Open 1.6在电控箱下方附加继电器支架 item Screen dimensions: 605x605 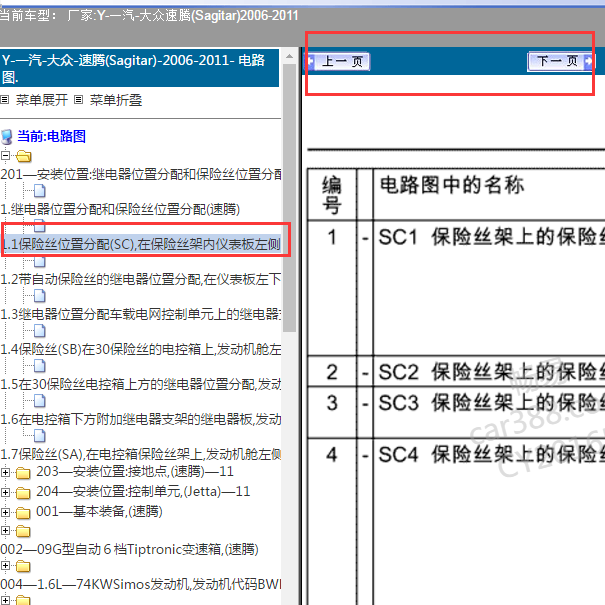pos(141,419)
